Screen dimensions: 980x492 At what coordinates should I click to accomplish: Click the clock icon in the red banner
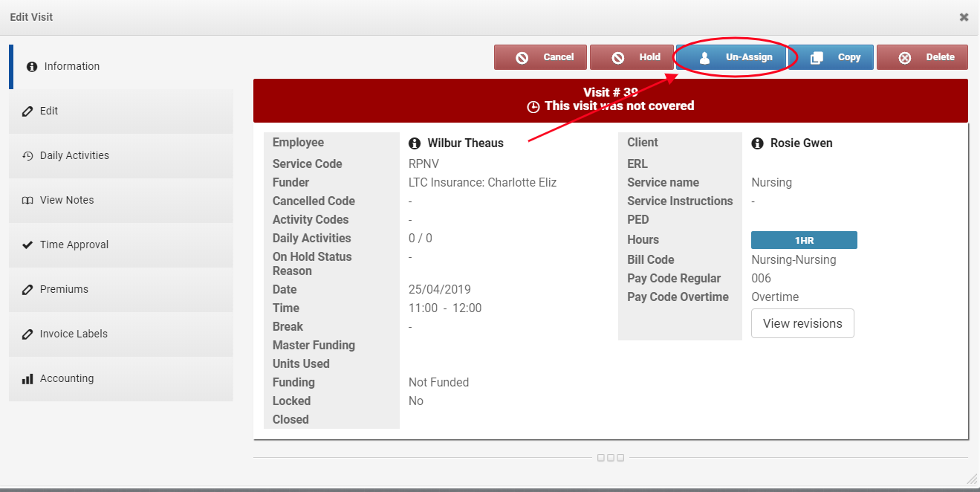point(533,106)
